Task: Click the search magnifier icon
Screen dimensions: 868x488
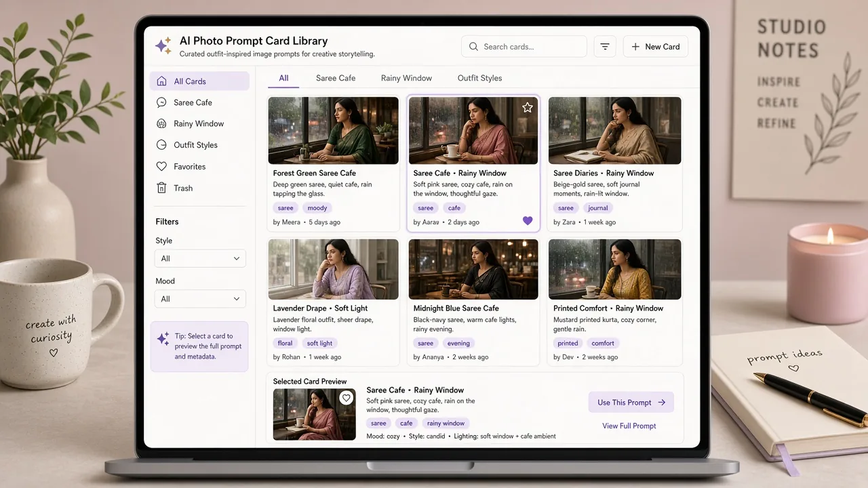Action: (473, 47)
